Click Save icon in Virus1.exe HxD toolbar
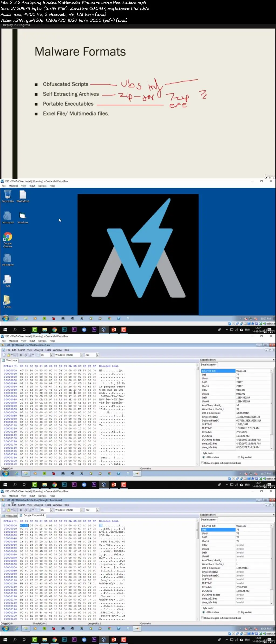The height and width of the screenshot is (644, 276). (x=15, y=355)
